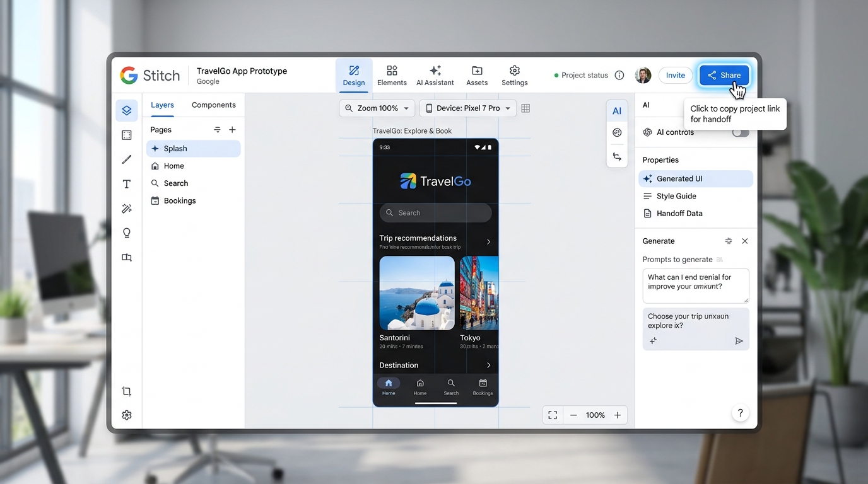Open the color palette icon

(617, 132)
